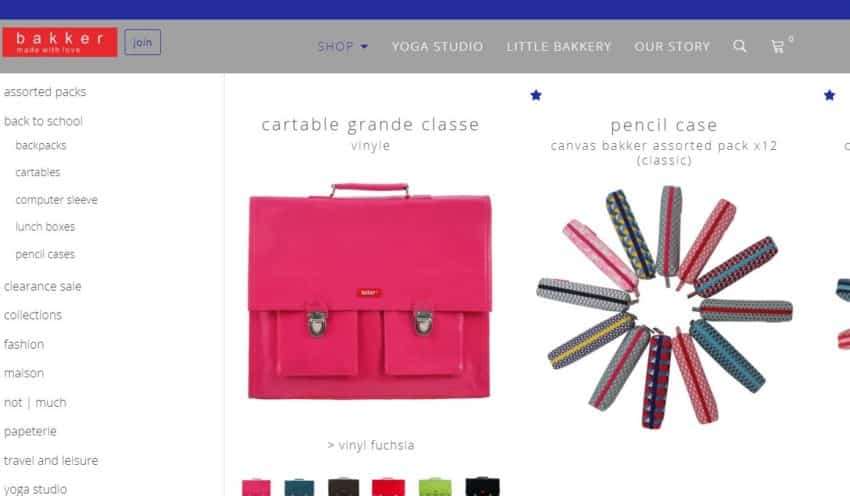Click the pink cartable product image
The height and width of the screenshot is (496, 850).
[370, 292]
